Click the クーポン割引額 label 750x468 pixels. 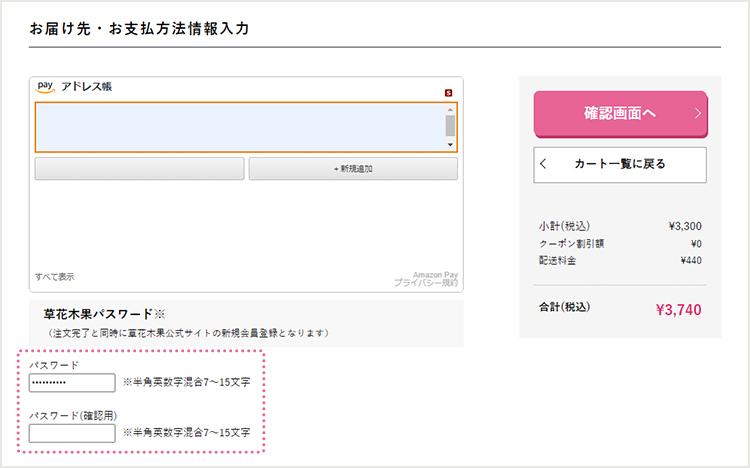click(572, 244)
